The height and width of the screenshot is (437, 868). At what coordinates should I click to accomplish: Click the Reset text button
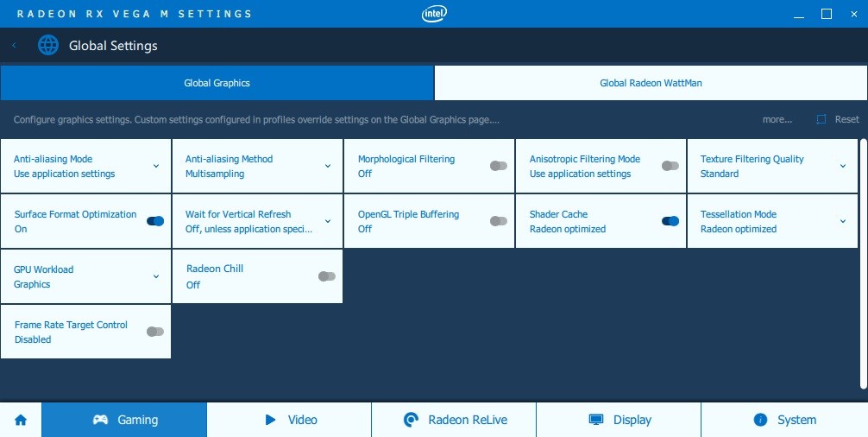847,119
